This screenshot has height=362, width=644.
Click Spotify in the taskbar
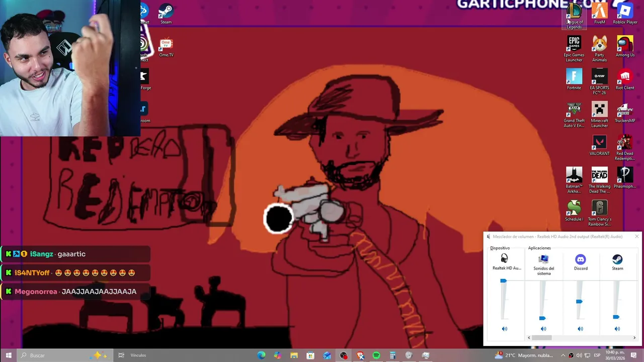tap(376, 355)
